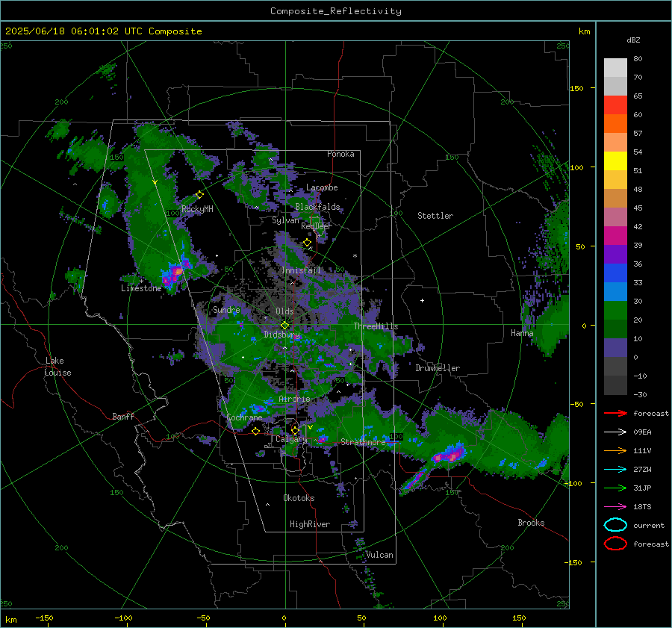
Task: Click the Ponoka label on map
Action: click(x=340, y=154)
